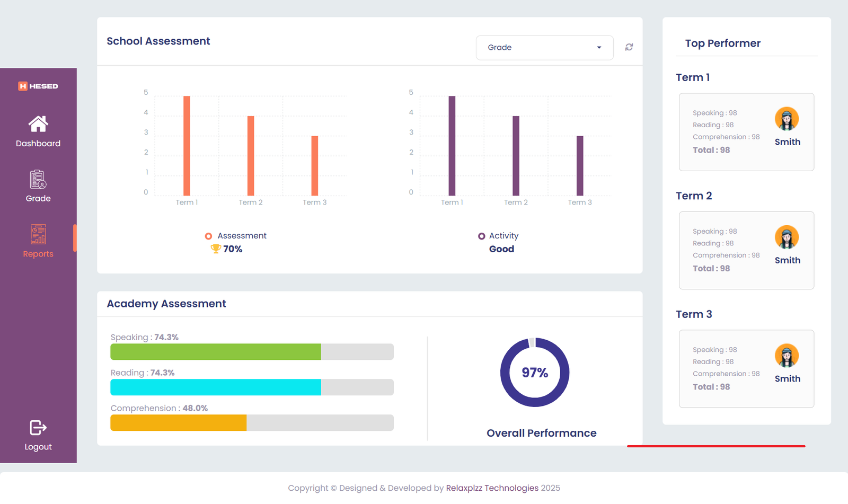Click the School Assessment heading

click(x=158, y=41)
